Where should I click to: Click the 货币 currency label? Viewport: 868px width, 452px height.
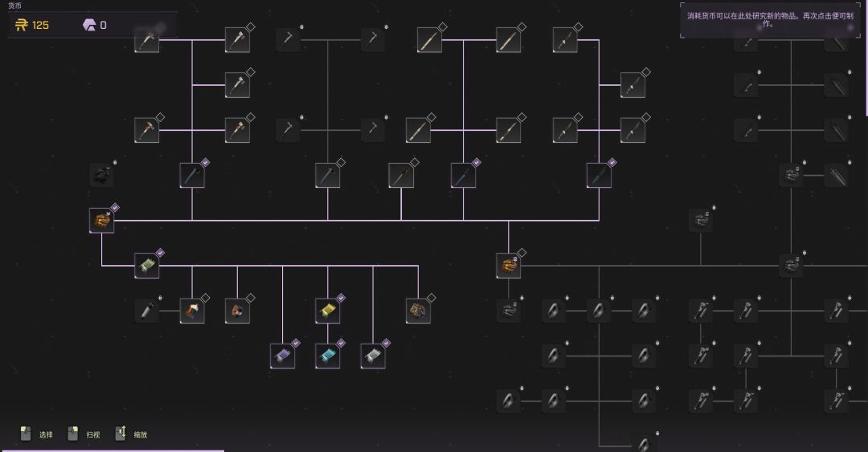pos(15,6)
